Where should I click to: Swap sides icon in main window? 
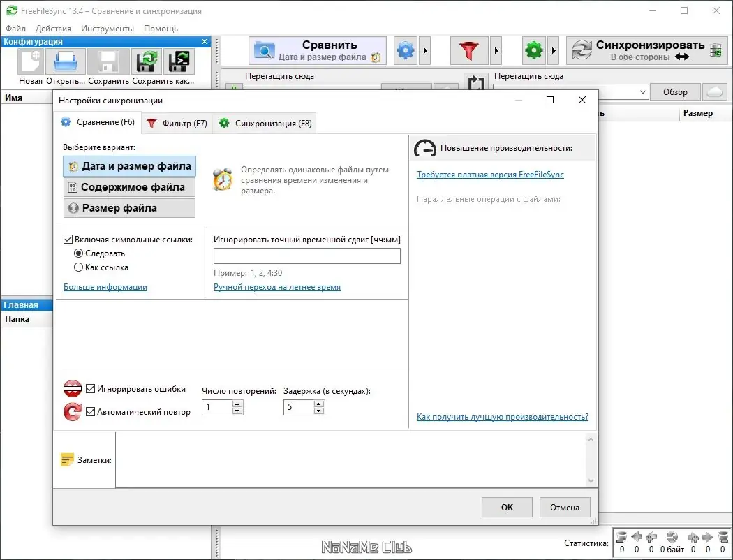[x=476, y=82]
